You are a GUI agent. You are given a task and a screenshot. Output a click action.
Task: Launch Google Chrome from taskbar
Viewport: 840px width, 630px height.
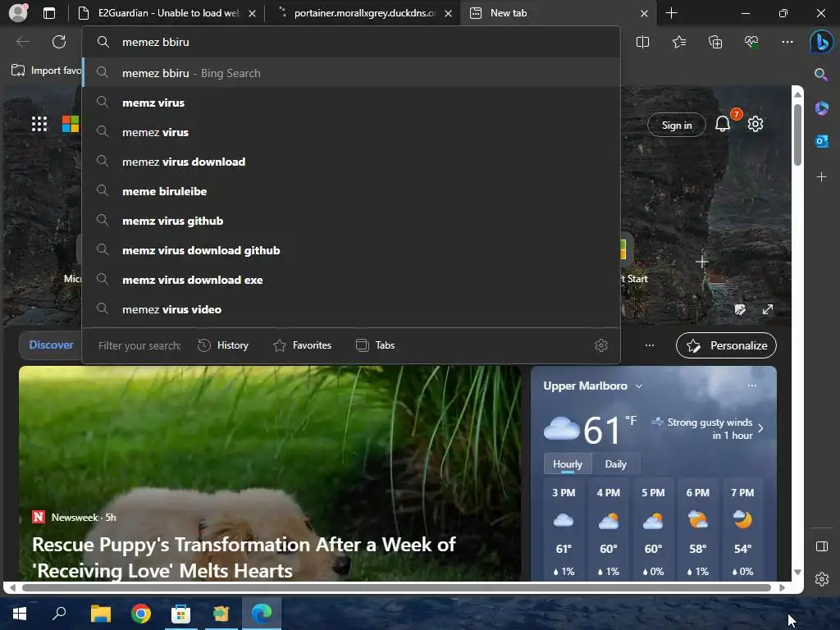(x=141, y=614)
